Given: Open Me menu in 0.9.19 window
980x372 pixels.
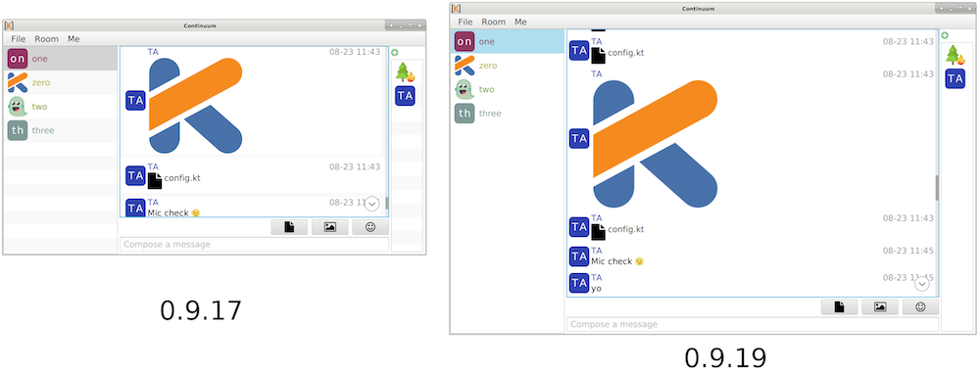Looking at the screenshot, I should coord(520,22).
